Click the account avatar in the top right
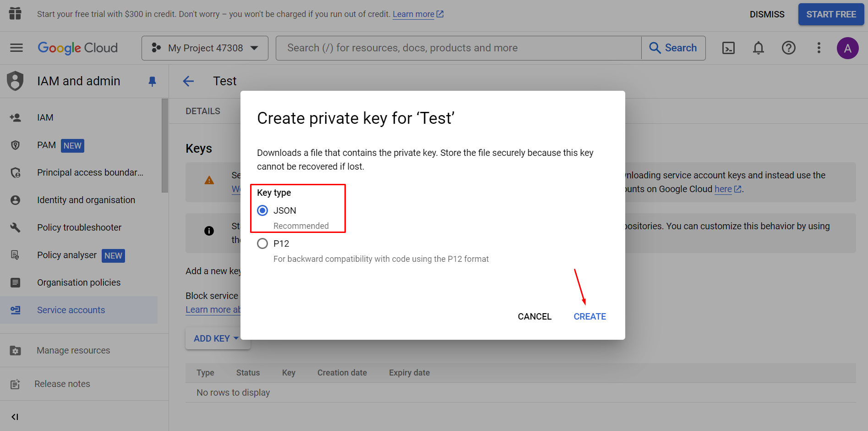This screenshot has height=431, width=868. coord(848,48)
